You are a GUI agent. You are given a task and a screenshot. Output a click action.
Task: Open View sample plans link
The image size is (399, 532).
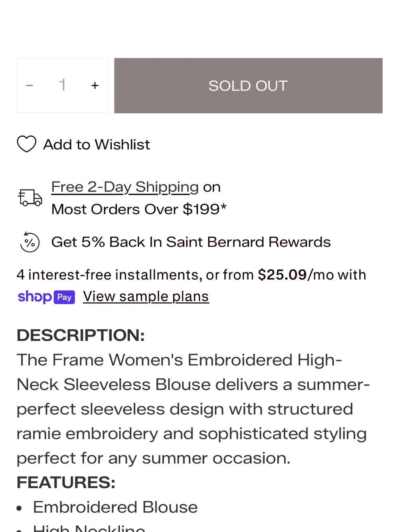tap(146, 297)
